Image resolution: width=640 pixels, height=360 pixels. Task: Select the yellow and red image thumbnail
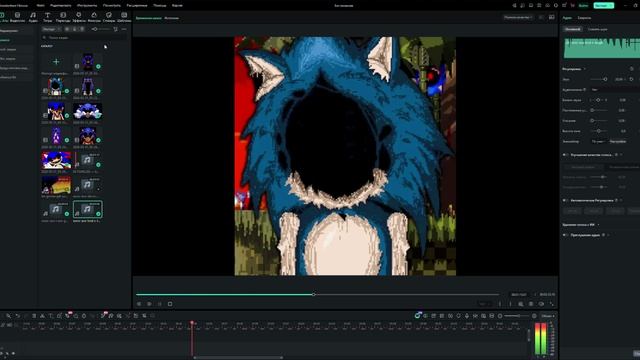point(56,185)
